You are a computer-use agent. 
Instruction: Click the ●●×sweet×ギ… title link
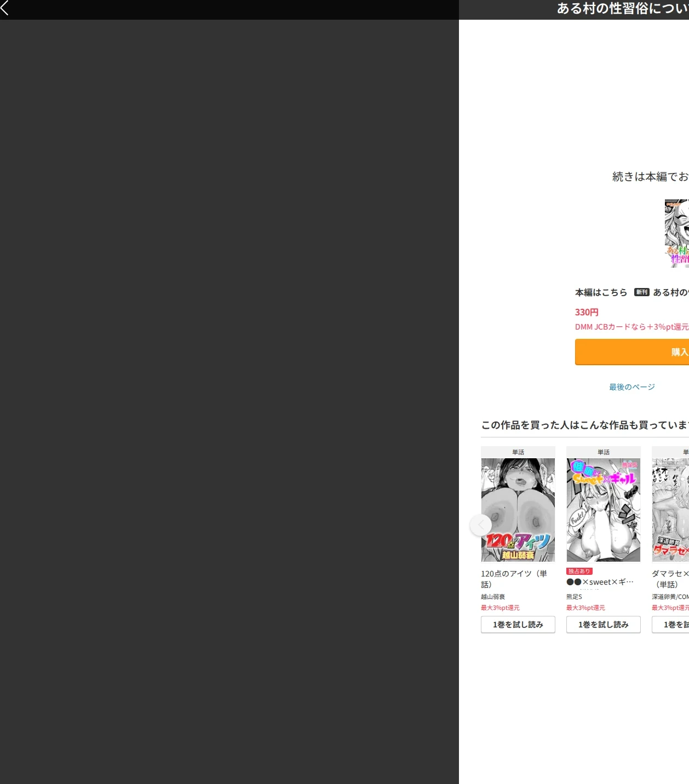click(x=600, y=582)
